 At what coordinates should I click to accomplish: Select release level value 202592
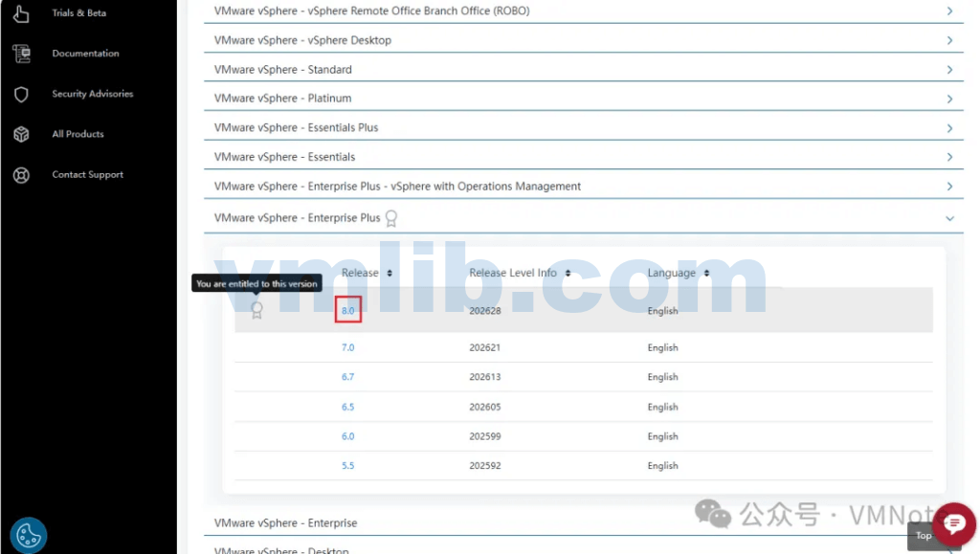pyautogui.click(x=485, y=465)
